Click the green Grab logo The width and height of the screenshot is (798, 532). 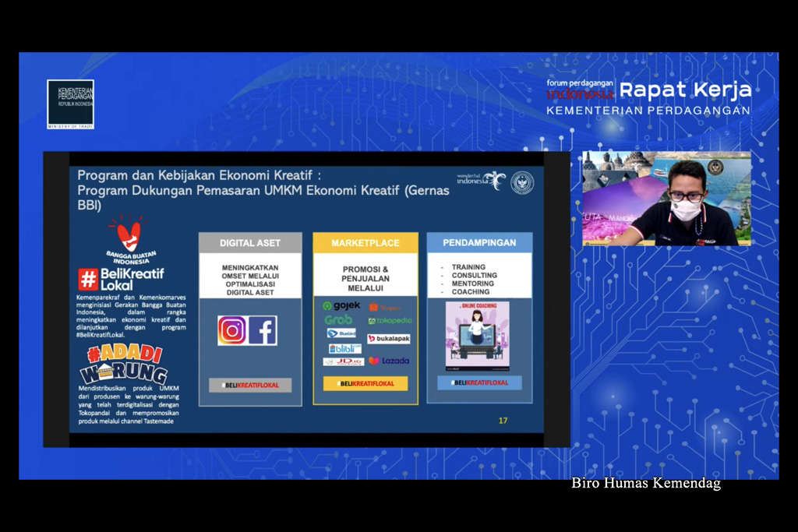338,319
